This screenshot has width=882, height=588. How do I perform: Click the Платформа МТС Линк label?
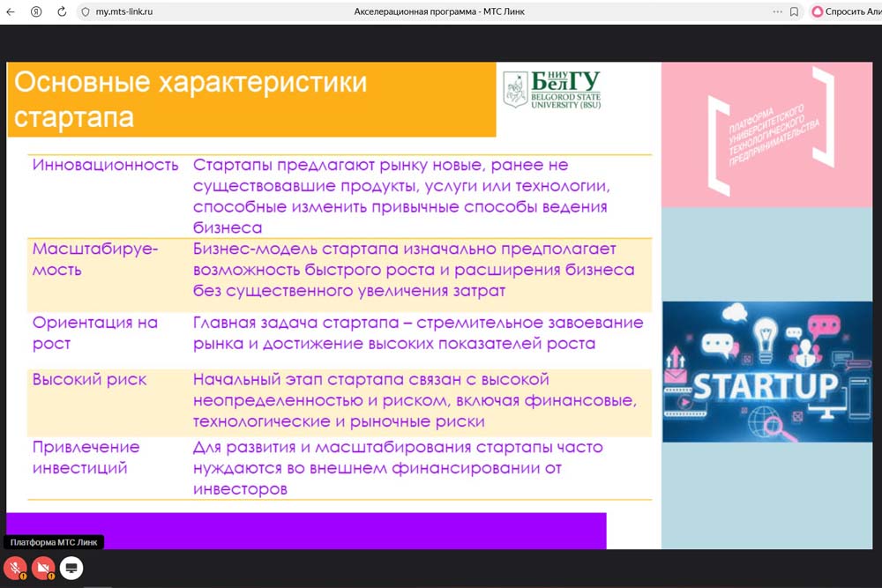55,542
